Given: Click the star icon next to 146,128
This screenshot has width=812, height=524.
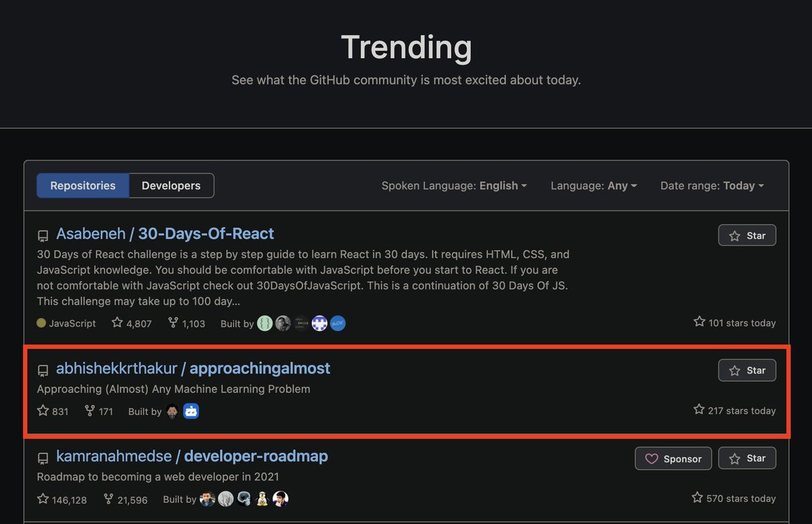Looking at the screenshot, I should (42, 498).
